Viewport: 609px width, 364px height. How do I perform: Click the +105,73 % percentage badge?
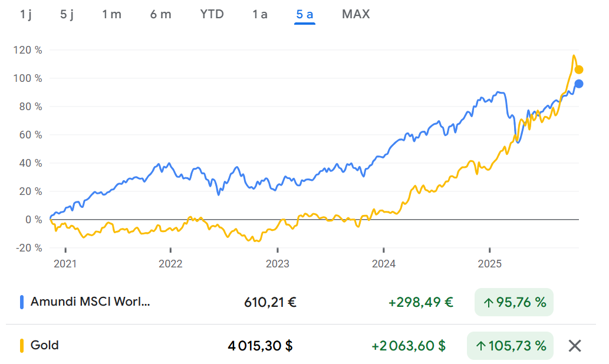point(511,346)
